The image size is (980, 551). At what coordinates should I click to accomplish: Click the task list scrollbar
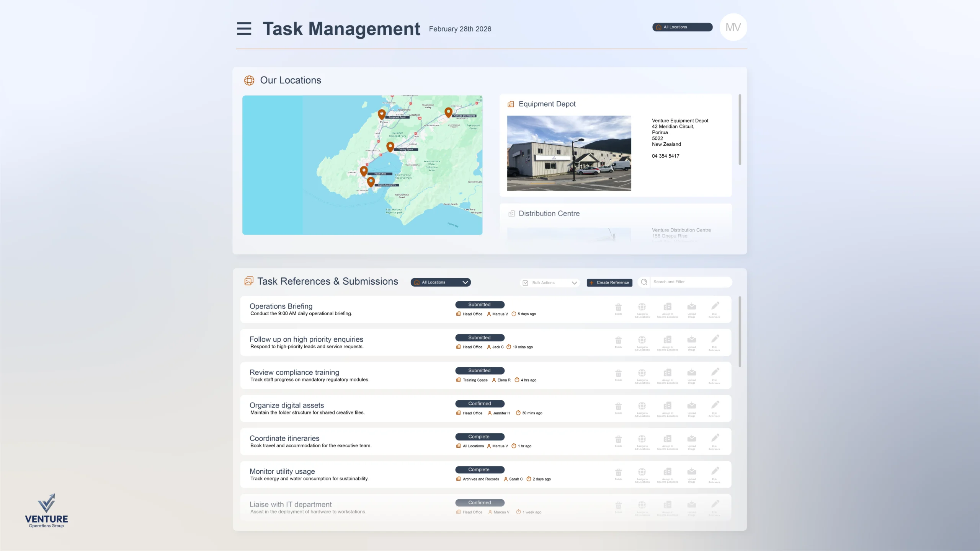pyautogui.click(x=740, y=331)
